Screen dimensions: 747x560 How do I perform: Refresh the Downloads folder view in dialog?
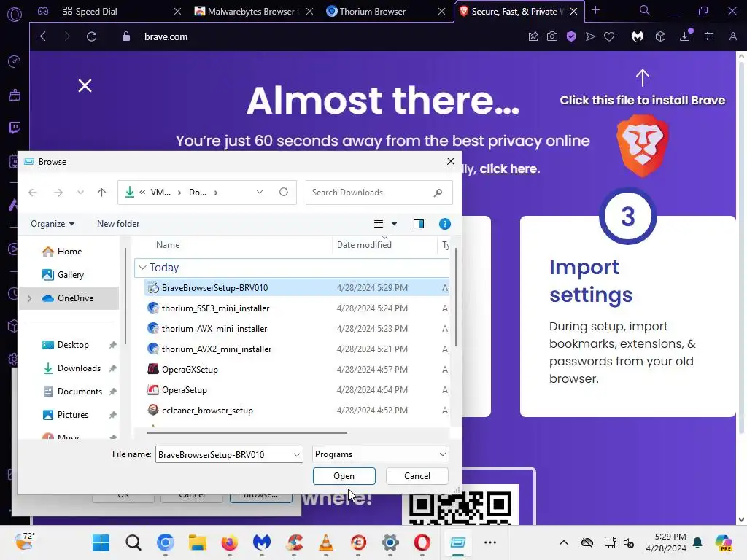(x=284, y=192)
